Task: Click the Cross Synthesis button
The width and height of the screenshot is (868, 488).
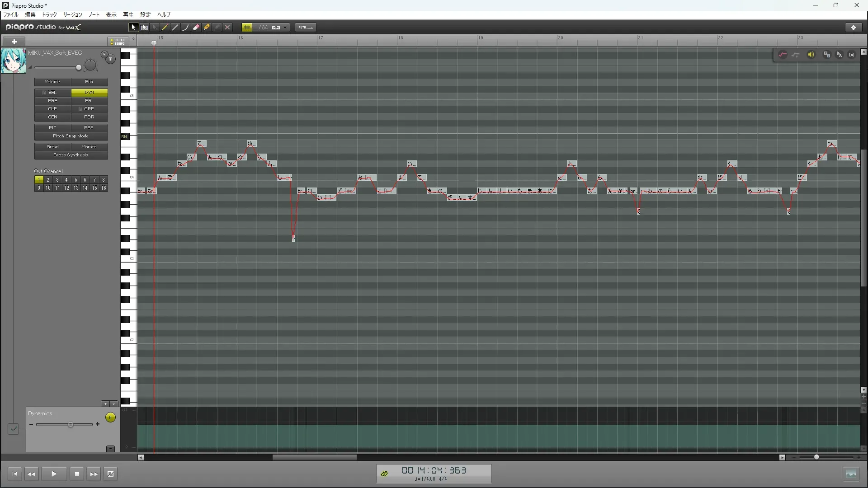Action: tap(71, 155)
